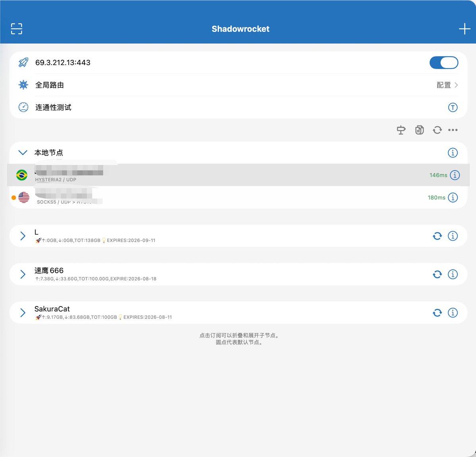476x457 pixels.
Task: Open the chevron arrow beside 配置
Action: point(456,85)
